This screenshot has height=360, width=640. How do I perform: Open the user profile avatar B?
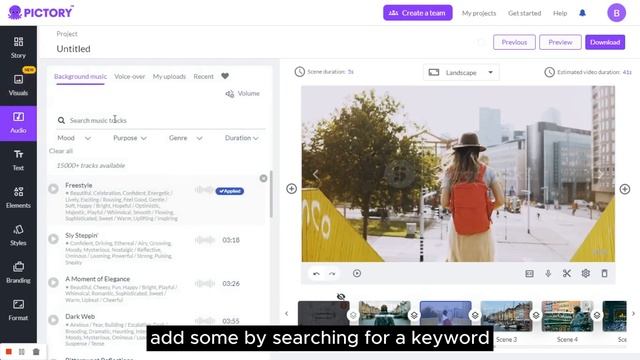[616, 13]
